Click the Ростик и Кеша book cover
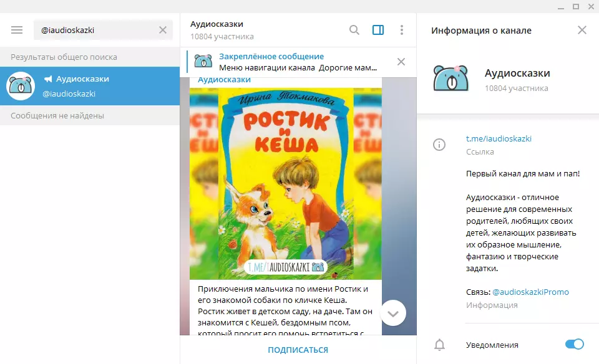Screen dimensions: 599x364 pyautogui.click(x=286, y=183)
